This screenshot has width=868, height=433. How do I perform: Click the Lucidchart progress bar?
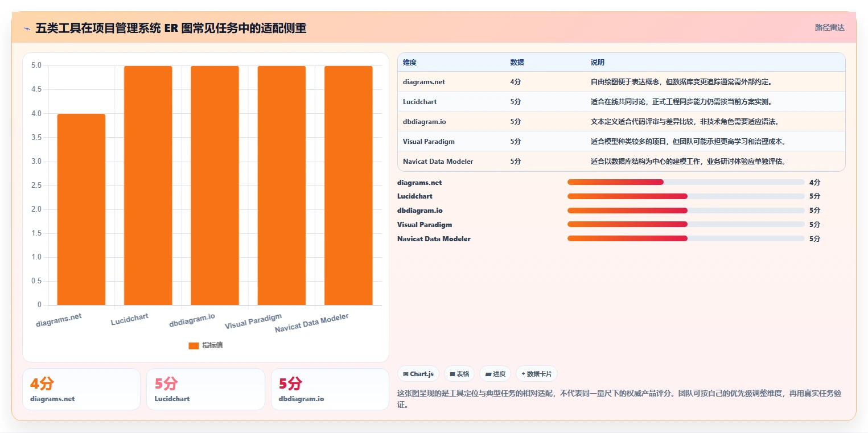tap(686, 196)
